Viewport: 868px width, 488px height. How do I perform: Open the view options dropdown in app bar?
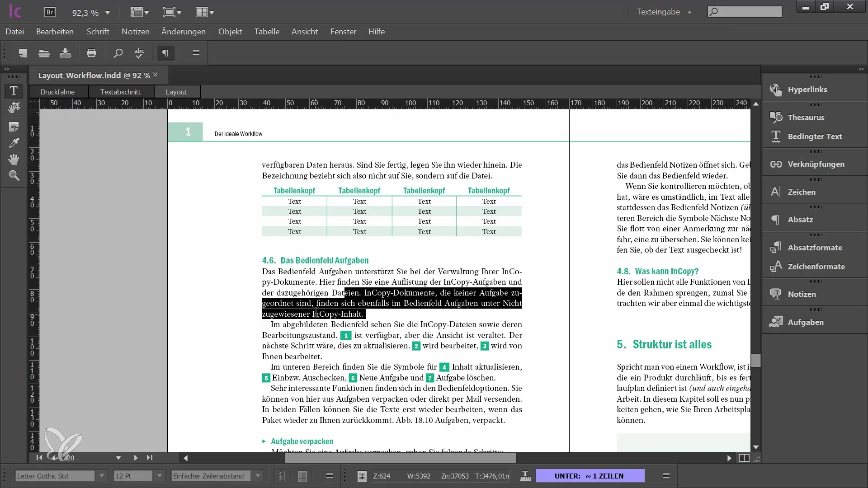[139, 12]
